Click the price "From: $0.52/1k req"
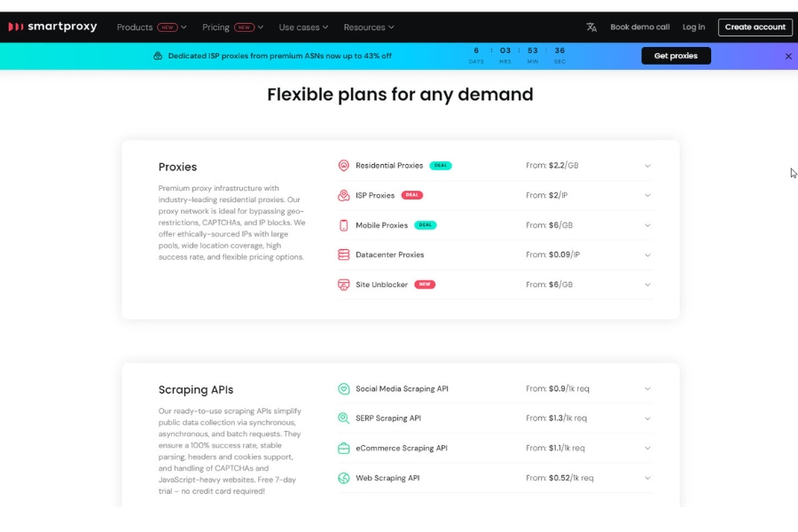Image resolution: width=798 pixels, height=532 pixels. [x=559, y=478]
